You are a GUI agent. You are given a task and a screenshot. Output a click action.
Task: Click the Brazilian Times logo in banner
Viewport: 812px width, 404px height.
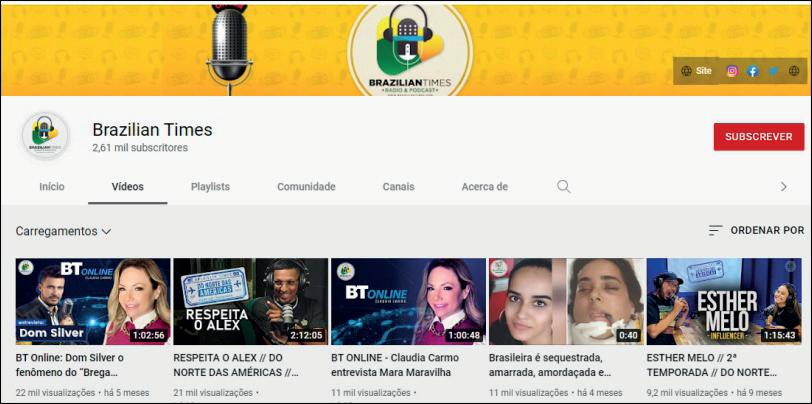tap(410, 50)
